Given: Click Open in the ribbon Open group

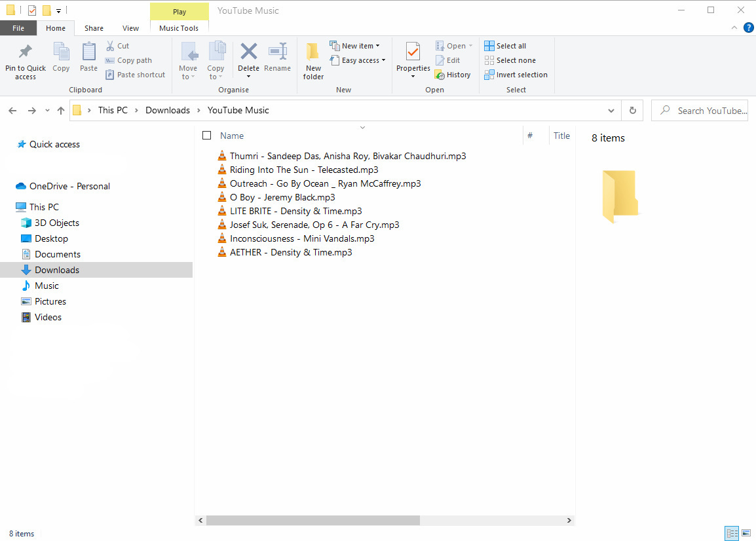Looking at the screenshot, I should pos(453,46).
